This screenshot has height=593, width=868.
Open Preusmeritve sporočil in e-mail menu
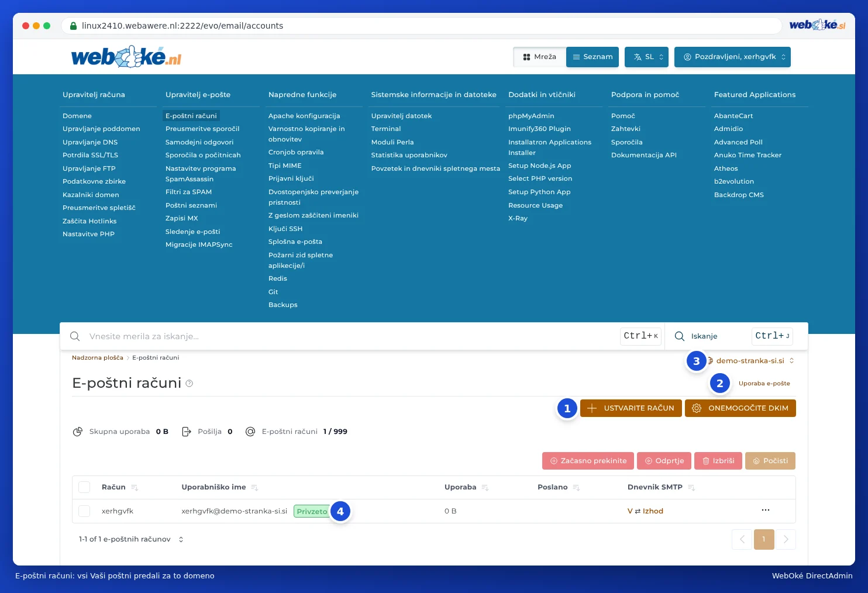pos(202,129)
